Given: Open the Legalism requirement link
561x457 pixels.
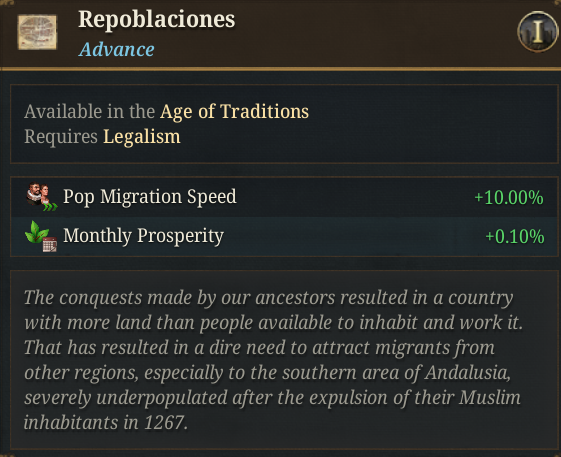Looking at the screenshot, I should coord(142,137).
